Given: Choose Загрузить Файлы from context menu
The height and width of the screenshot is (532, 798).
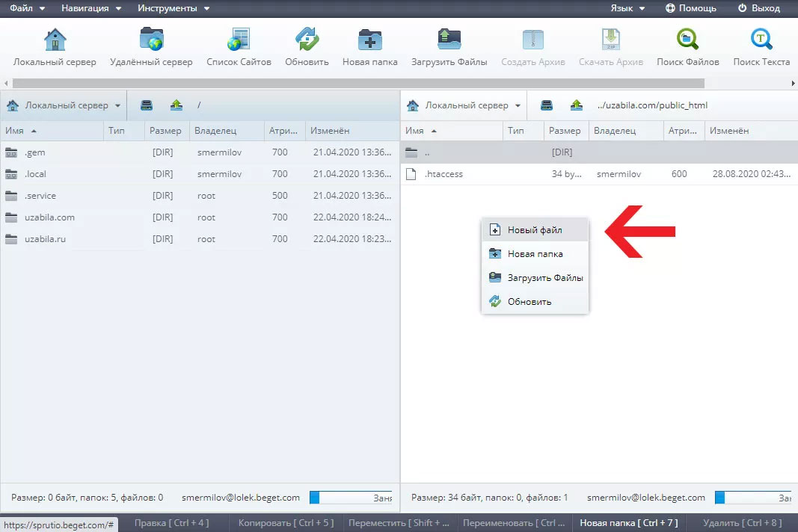Looking at the screenshot, I should 544,278.
